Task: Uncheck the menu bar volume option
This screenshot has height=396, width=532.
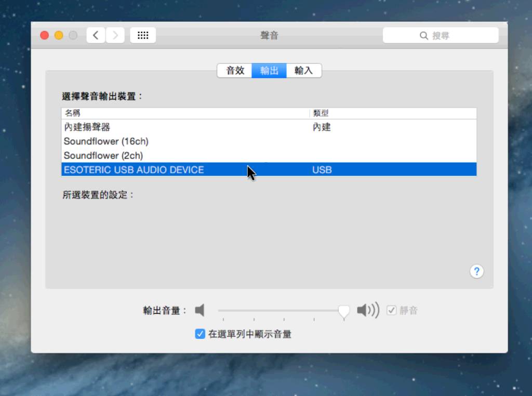Action: tap(199, 334)
